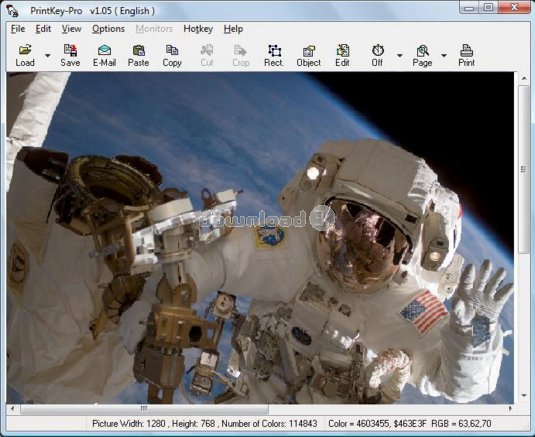Choose the Object capture tool
The image size is (535, 437).
[x=308, y=55]
